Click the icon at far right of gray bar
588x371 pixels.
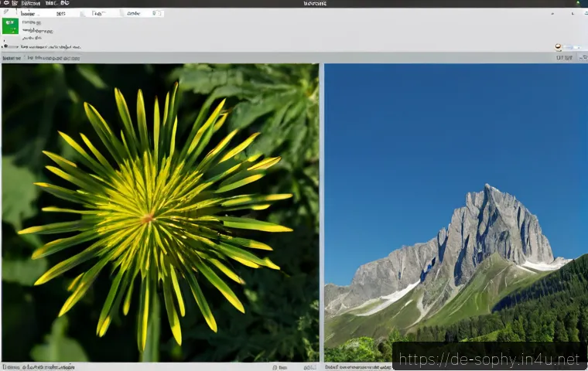[x=583, y=58]
